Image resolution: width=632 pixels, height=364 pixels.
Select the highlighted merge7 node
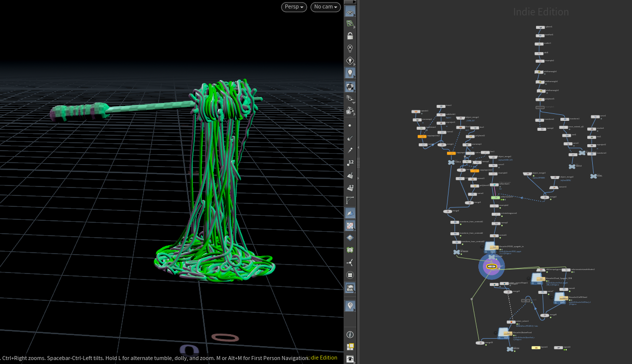pos(491,267)
